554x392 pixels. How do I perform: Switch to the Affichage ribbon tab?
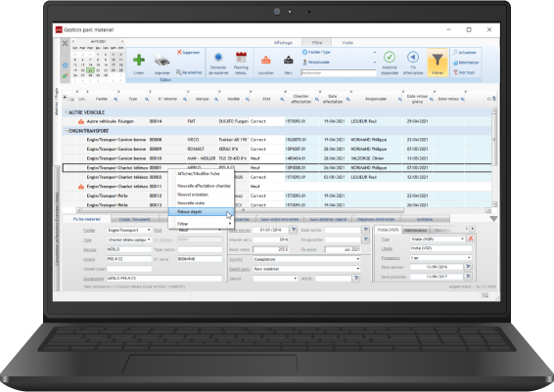tap(283, 43)
